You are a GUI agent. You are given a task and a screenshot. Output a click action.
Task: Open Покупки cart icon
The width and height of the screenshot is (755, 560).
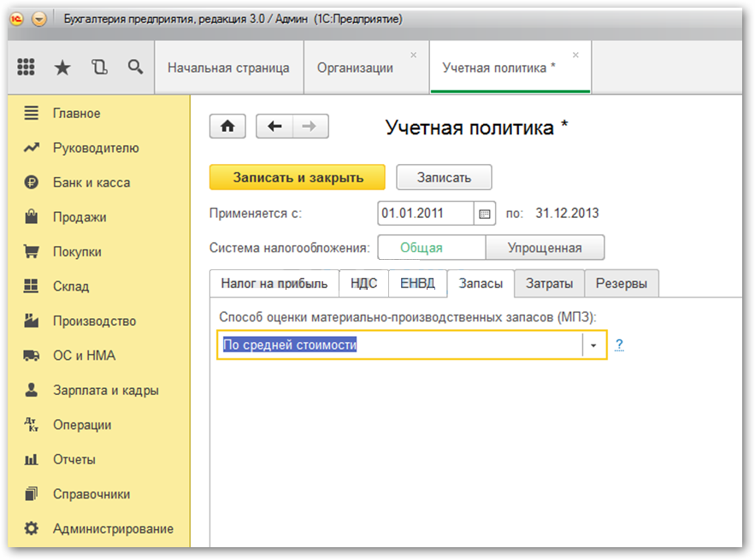point(32,251)
